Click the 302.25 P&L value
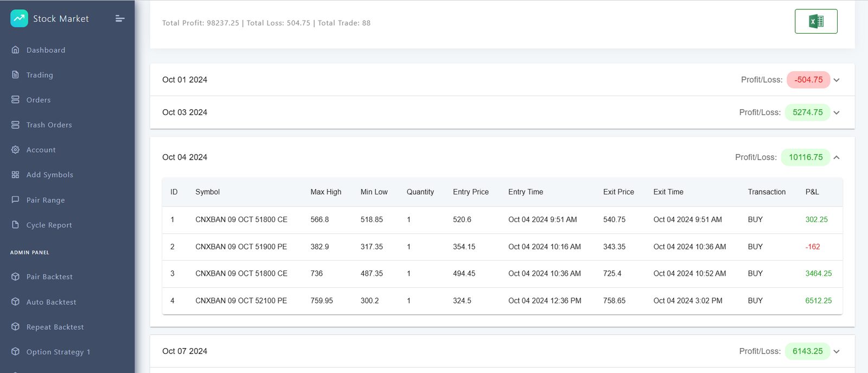Viewport: 868px width, 373px height. [x=816, y=220]
